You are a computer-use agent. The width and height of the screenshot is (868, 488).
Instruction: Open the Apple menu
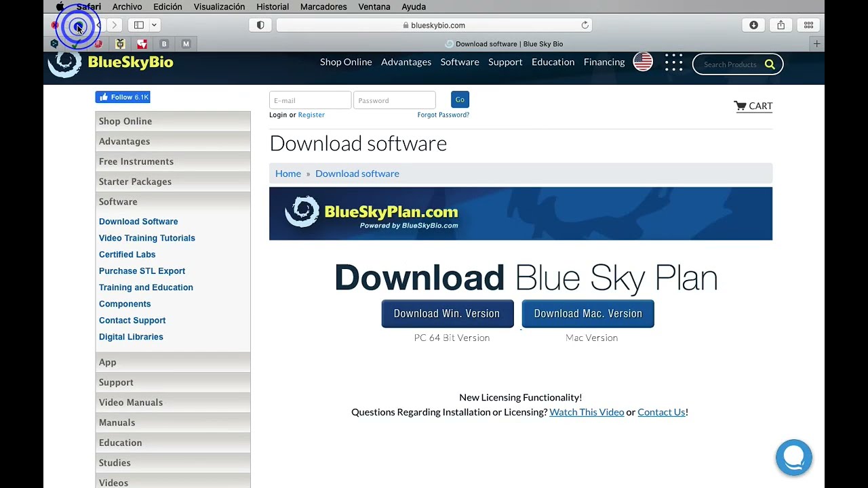tap(60, 7)
